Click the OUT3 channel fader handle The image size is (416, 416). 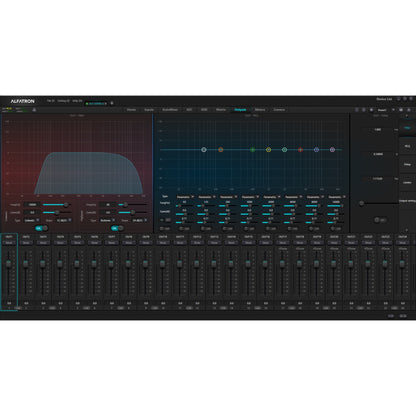43,263
